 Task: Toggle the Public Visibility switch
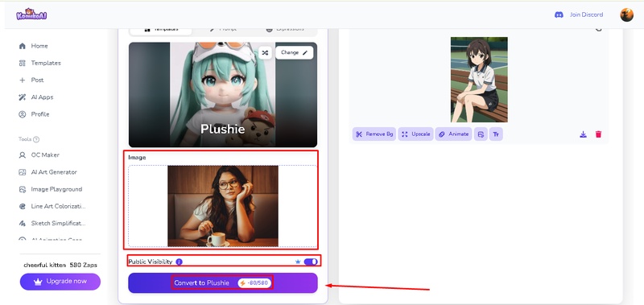[x=311, y=262]
